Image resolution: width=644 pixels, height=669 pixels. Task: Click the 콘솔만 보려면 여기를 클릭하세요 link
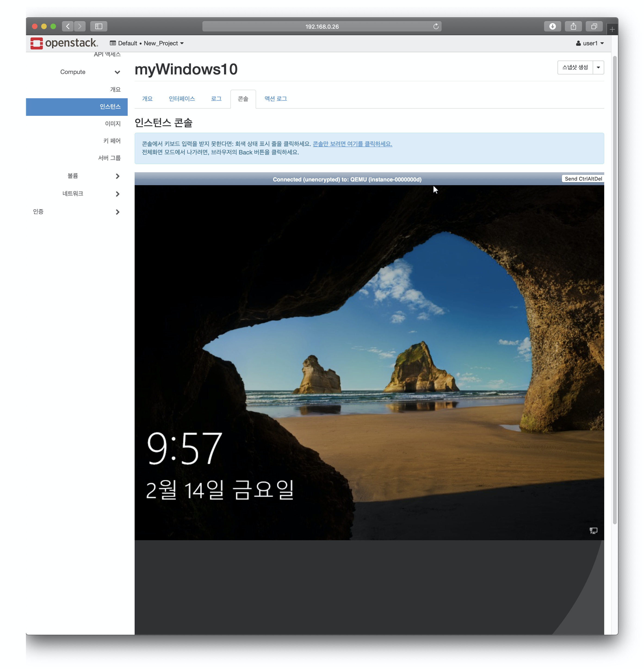pos(352,144)
